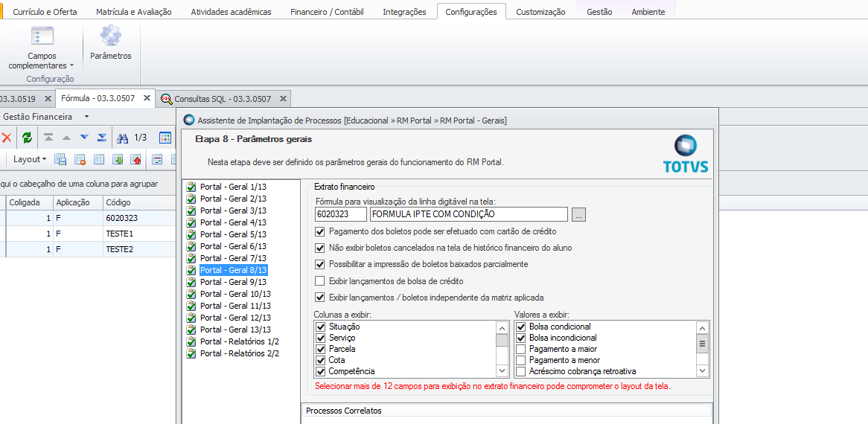
Task: Open the Customização ribbon tab
Action: (541, 12)
